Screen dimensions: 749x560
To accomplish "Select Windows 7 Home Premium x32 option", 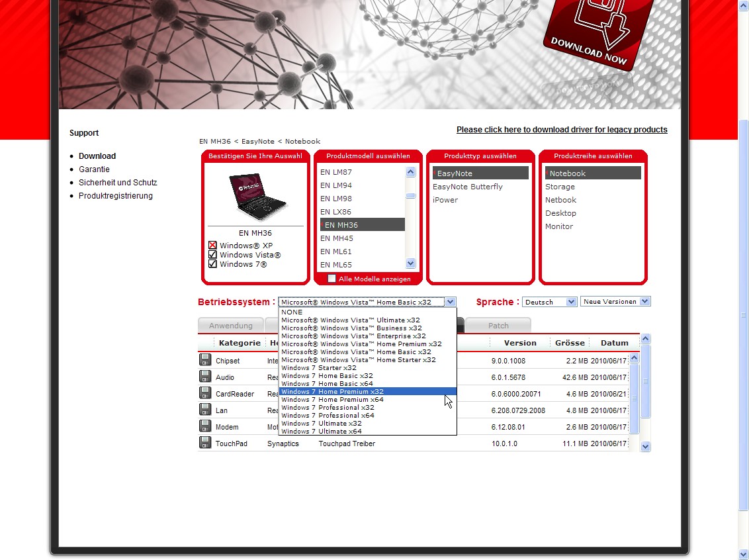I will point(367,391).
